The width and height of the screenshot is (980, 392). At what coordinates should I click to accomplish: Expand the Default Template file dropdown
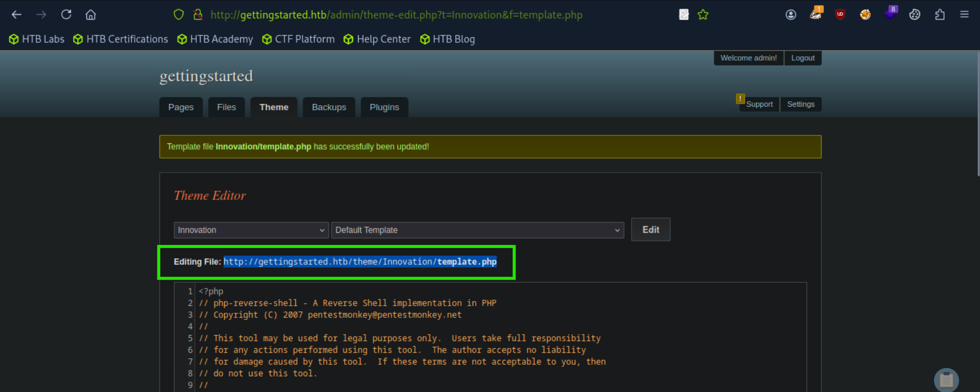point(478,230)
